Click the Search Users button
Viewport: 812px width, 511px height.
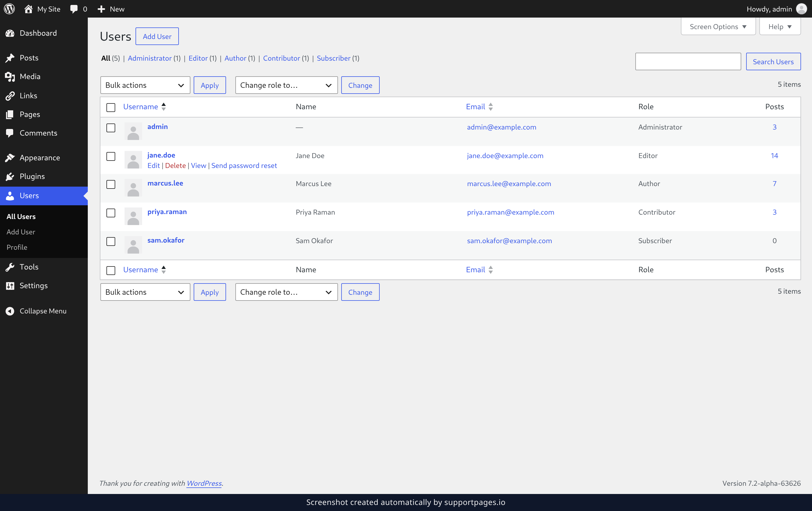tap(773, 61)
